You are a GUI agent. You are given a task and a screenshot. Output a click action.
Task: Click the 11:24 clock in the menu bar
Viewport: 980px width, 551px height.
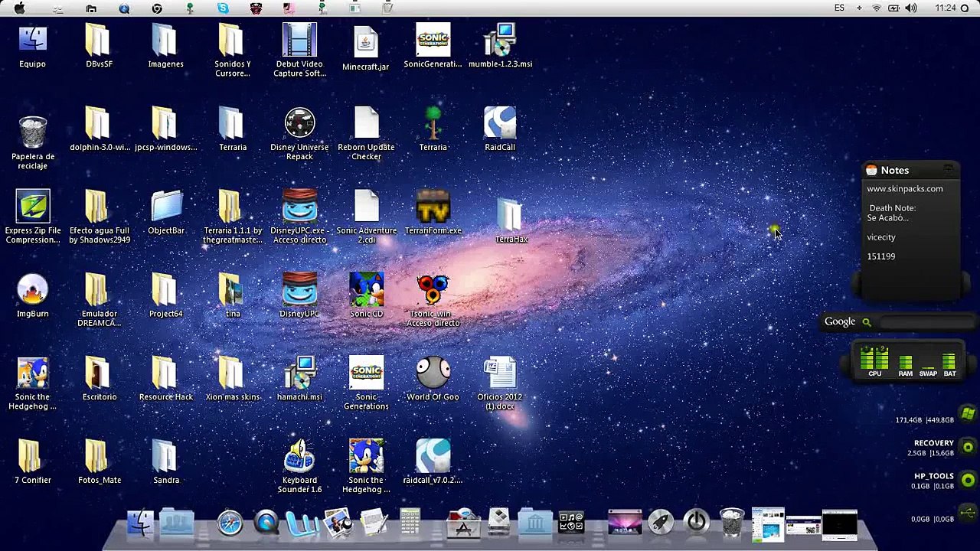[946, 8]
